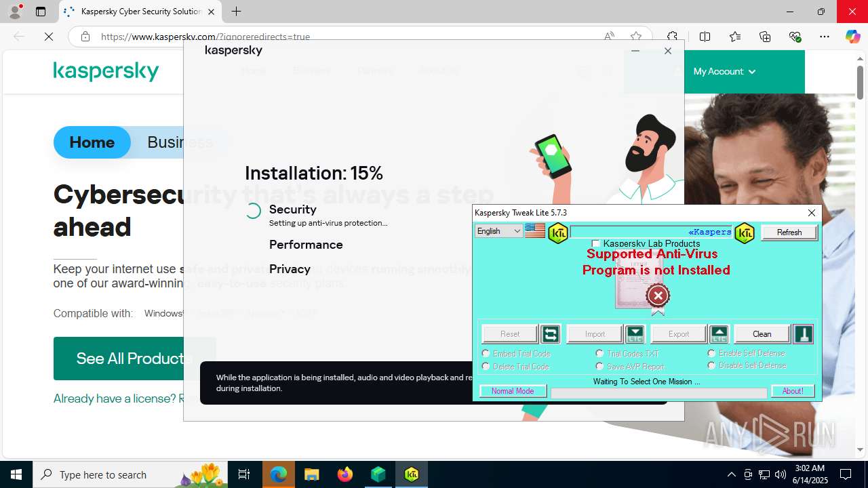Select Kaspersky Tweak Lite taskbar icon
This screenshot has height=488, width=868.
click(x=412, y=474)
